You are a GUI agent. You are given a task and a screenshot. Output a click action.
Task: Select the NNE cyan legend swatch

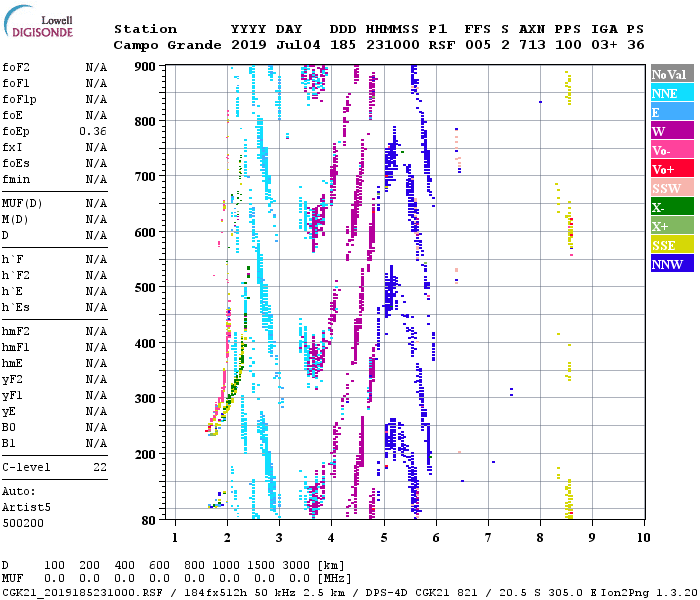[672, 93]
